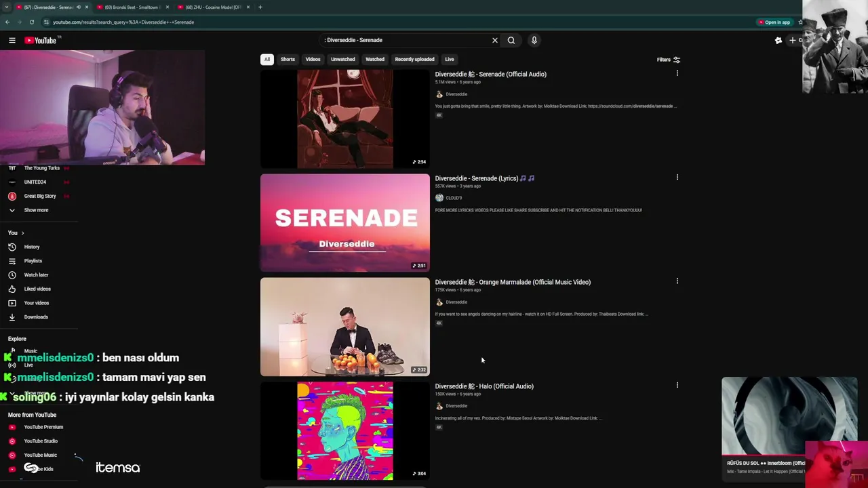Screen dimensions: 868x488
Task: Open title Diverseddie - Halo (Official Audio)
Action: tap(484, 386)
